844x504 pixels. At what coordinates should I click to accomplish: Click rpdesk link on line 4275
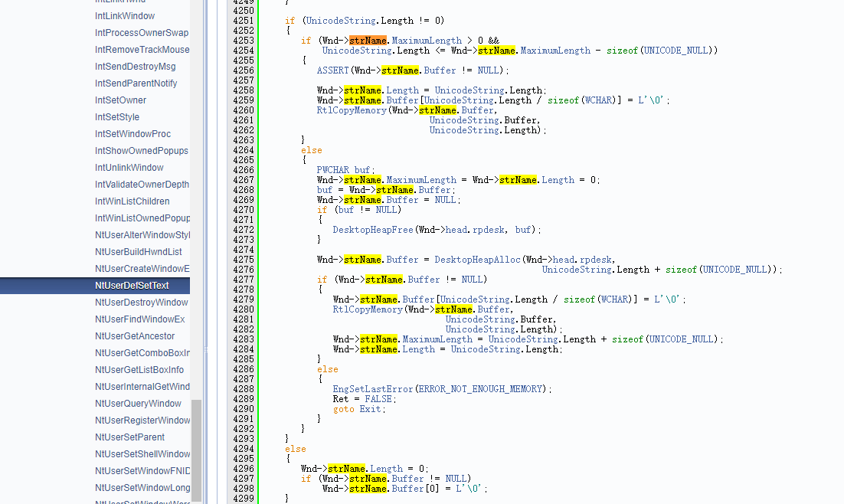596,260
